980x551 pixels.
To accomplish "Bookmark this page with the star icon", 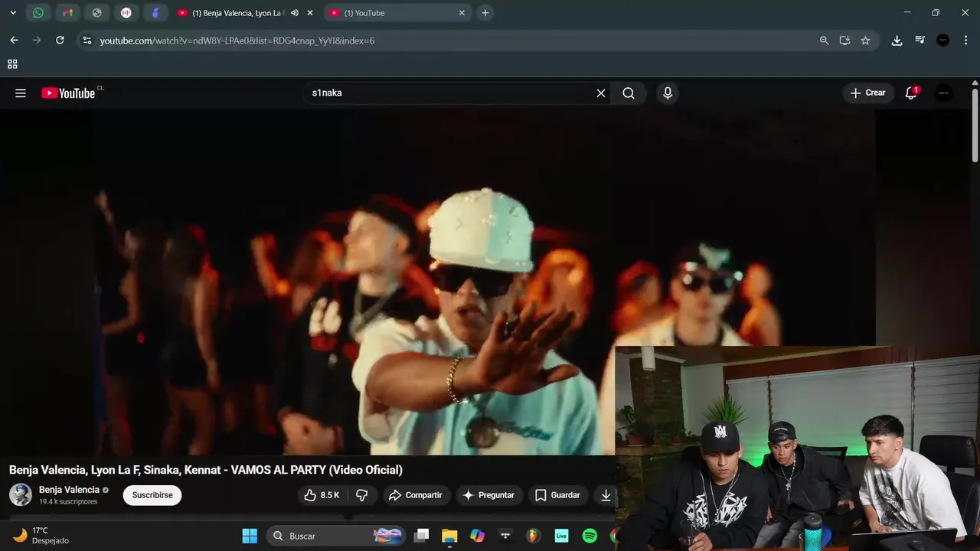I will click(x=865, y=41).
